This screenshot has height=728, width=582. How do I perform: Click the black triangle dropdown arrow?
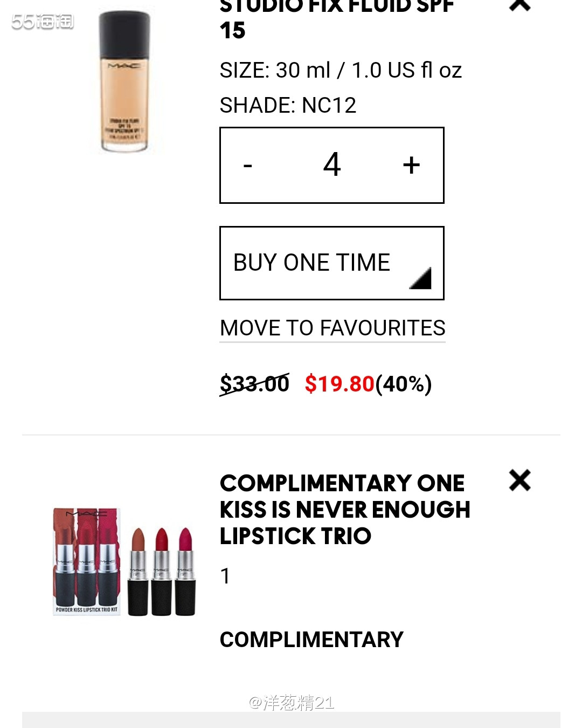[420, 278]
